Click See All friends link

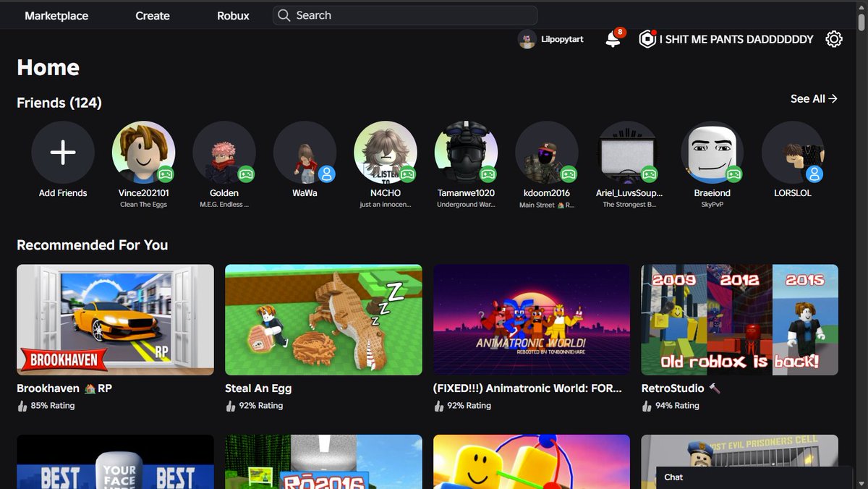point(814,98)
